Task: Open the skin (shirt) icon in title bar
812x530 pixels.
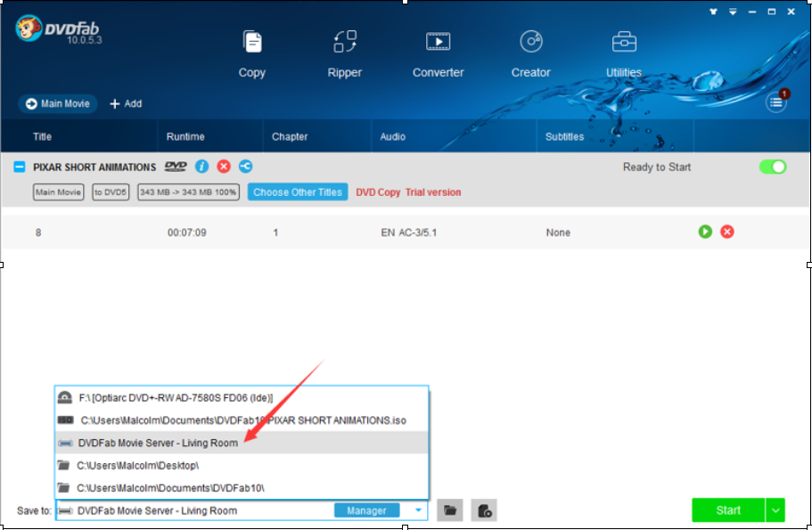Action: (713, 12)
